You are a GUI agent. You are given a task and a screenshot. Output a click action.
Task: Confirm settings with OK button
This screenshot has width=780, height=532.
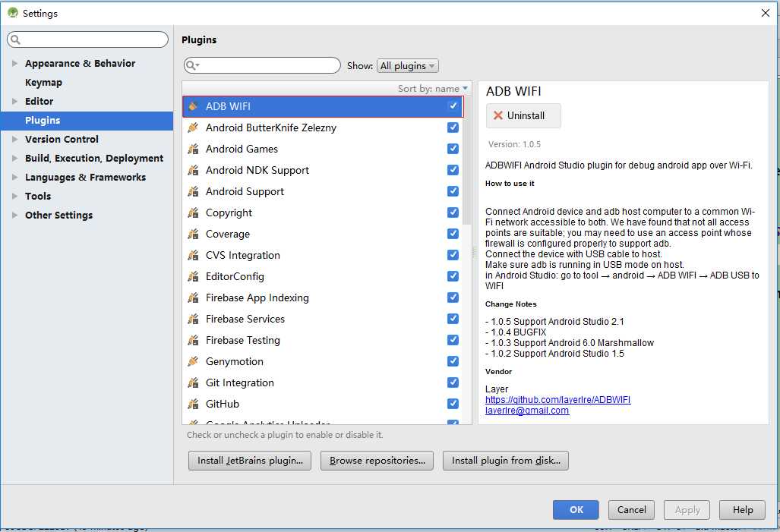click(x=576, y=510)
